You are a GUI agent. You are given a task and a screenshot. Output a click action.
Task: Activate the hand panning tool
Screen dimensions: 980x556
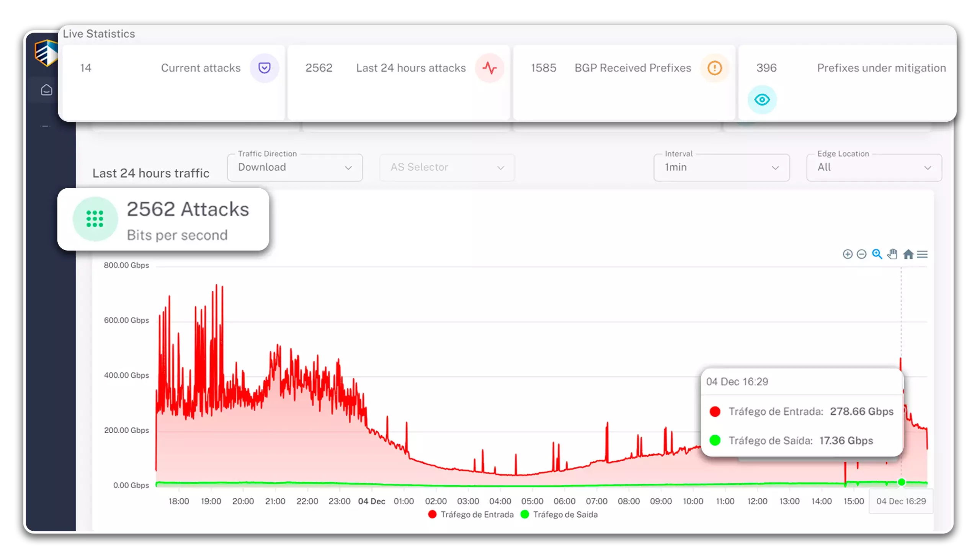coord(892,254)
